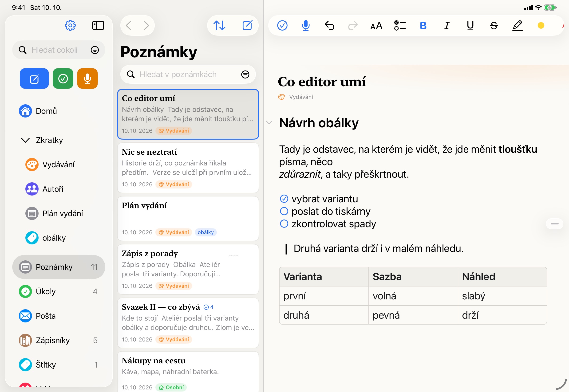Uncheck the 'vybrat variantu' checklist item
The image size is (569, 392).
coord(284,198)
